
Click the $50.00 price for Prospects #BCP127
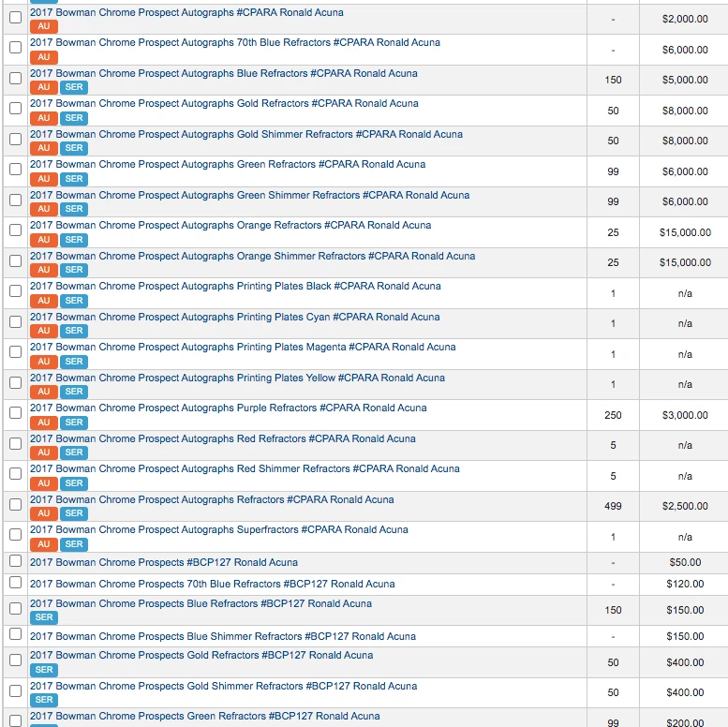point(685,562)
